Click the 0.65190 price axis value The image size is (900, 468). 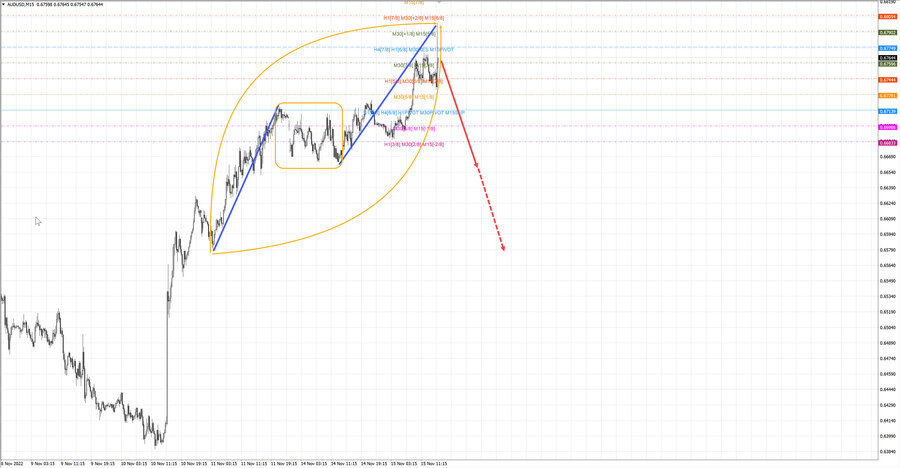(x=887, y=312)
